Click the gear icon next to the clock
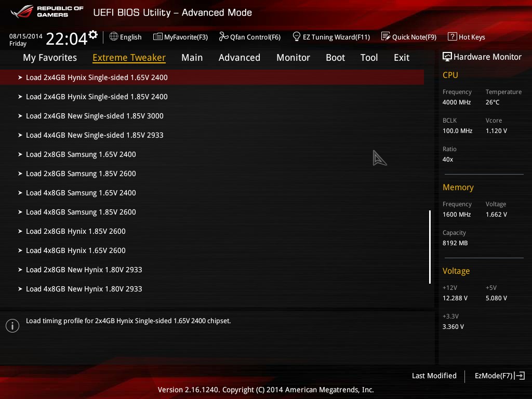The height and width of the screenshot is (399, 532). tap(93, 34)
